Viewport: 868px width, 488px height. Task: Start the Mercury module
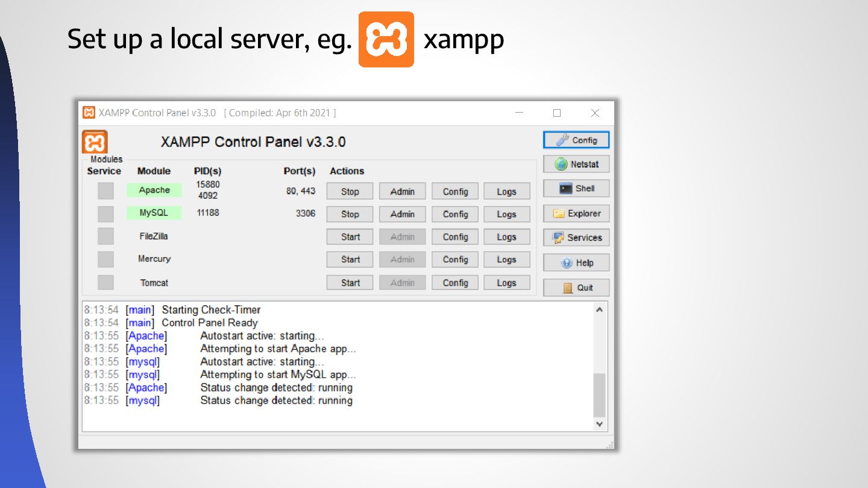coord(350,259)
